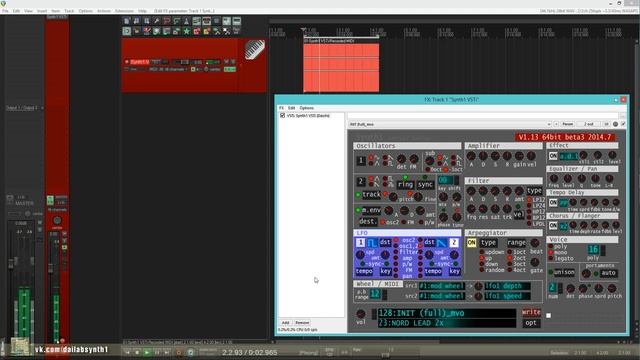Click Synth1 vol knob
Viewport: 640px width, 360px height.
click(x=361, y=313)
